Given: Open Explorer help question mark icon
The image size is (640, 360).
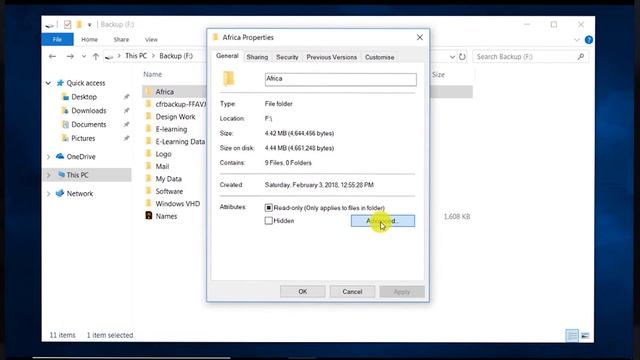Looking at the screenshot, I should pyautogui.click(x=589, y=40).
